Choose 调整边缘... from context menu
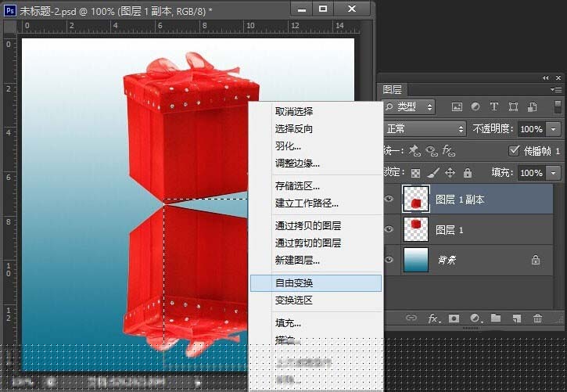 (315, 163)
